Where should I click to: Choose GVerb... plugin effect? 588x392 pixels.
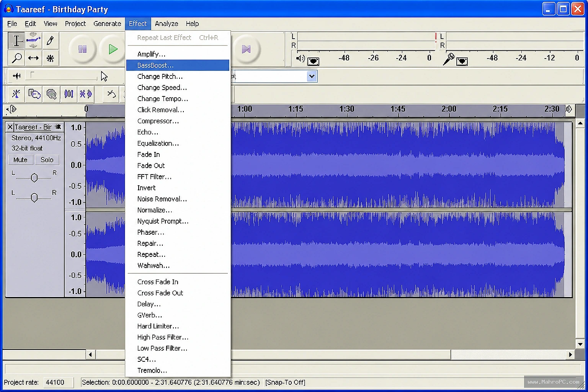pos(178,315)
